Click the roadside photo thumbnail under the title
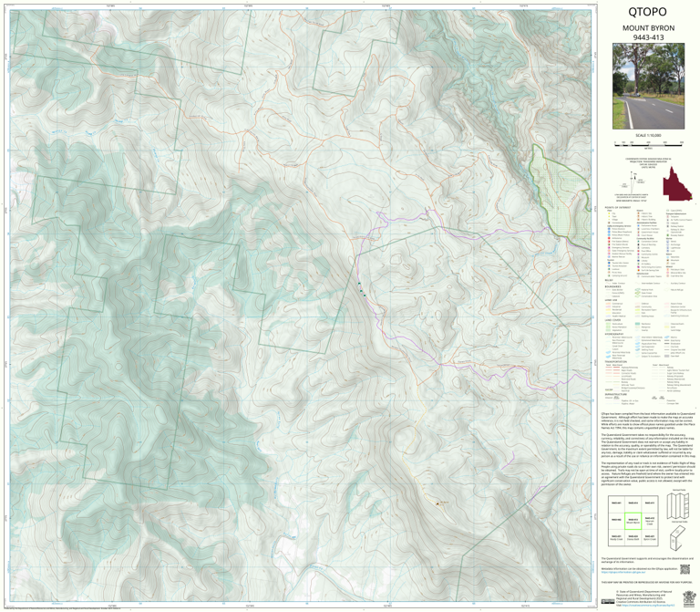 point(648,87)
